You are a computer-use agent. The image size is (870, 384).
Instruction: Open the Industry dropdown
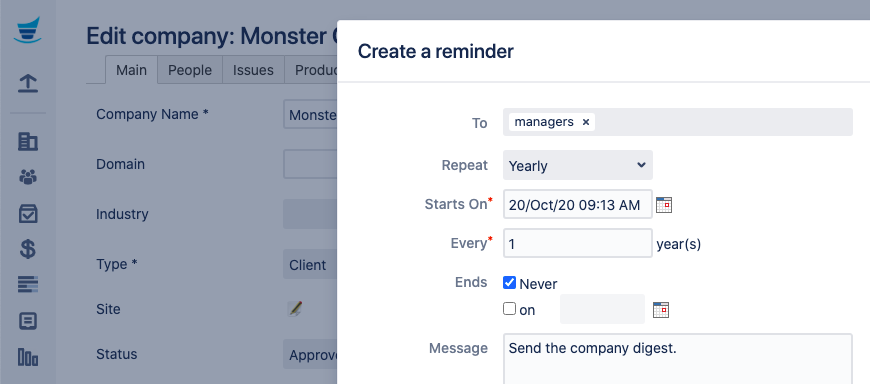311,214
